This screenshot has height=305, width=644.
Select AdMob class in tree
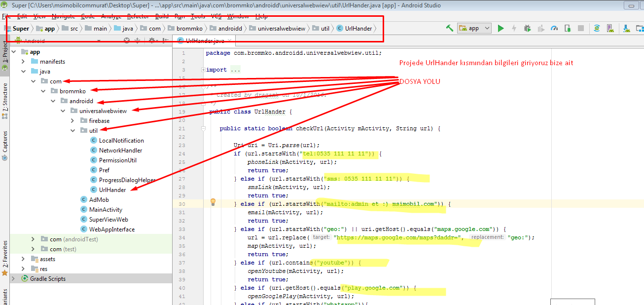[94, 200]
